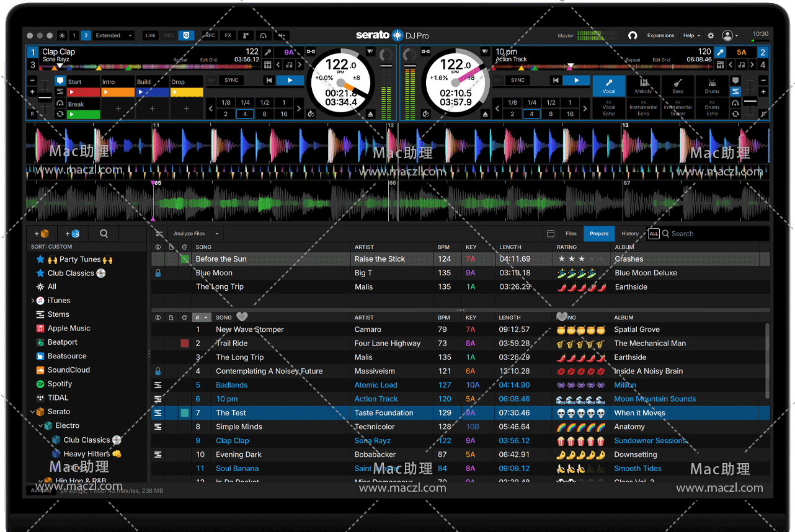Image resolution: width=795 pixels, height=532 pixels.
Task: Open the Help dropdown menu
Action: click(691, 36)
